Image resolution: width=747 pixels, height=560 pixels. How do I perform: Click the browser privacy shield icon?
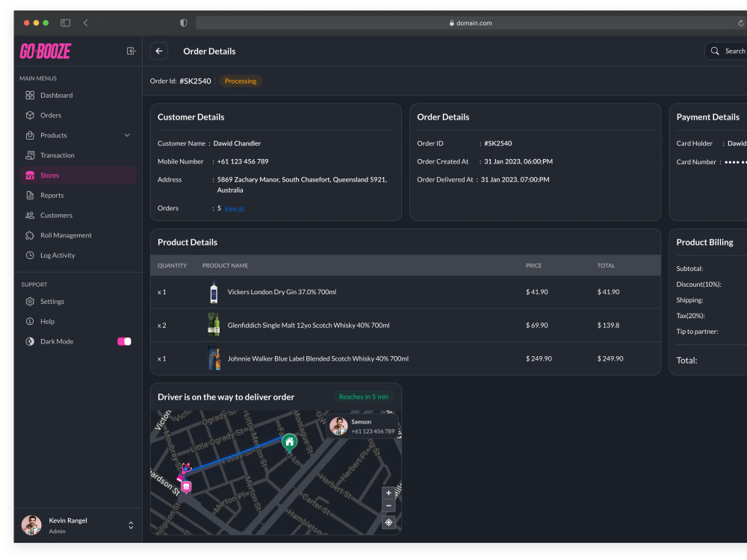tap(184, 23)
